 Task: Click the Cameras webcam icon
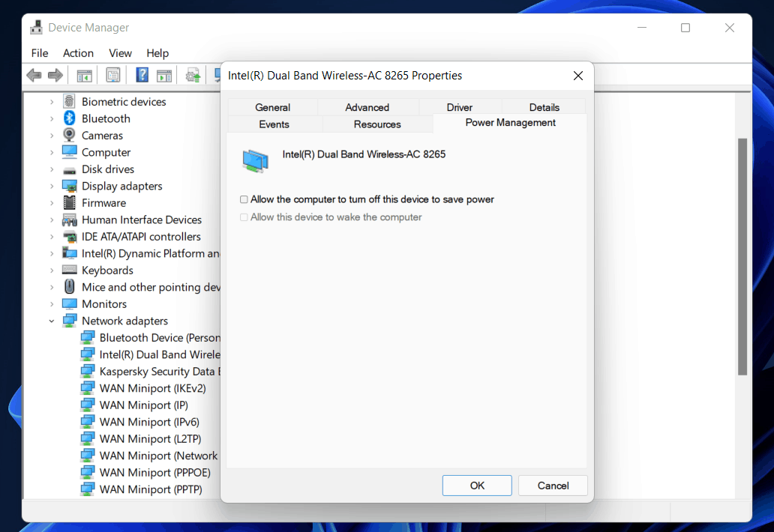(69, 135)
